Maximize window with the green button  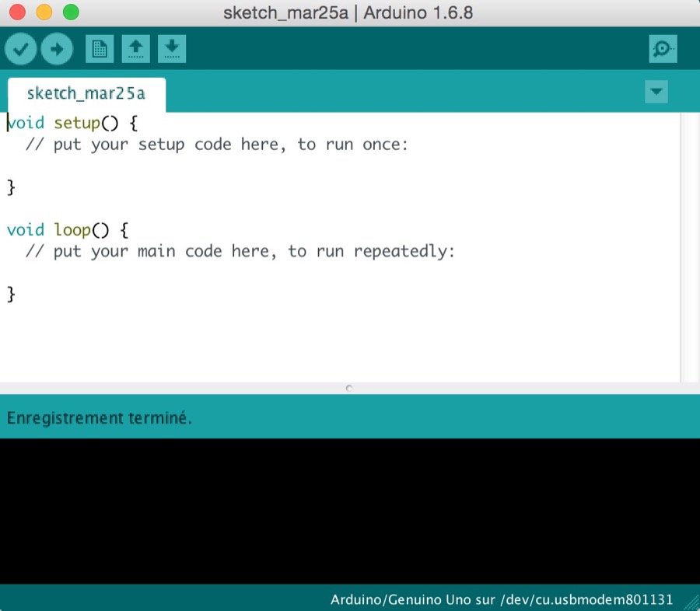pos(71,12)
